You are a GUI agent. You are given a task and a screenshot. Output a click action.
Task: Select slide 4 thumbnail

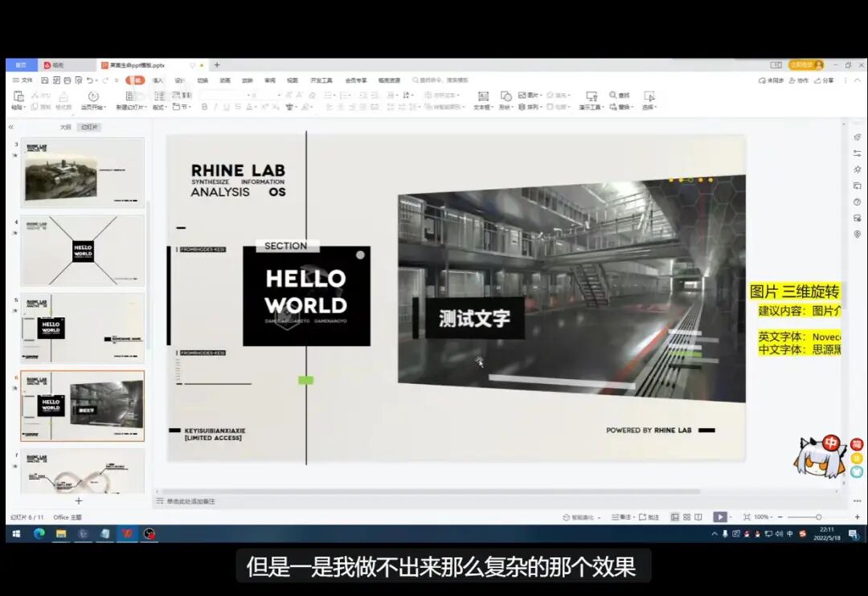pos(83,250)
